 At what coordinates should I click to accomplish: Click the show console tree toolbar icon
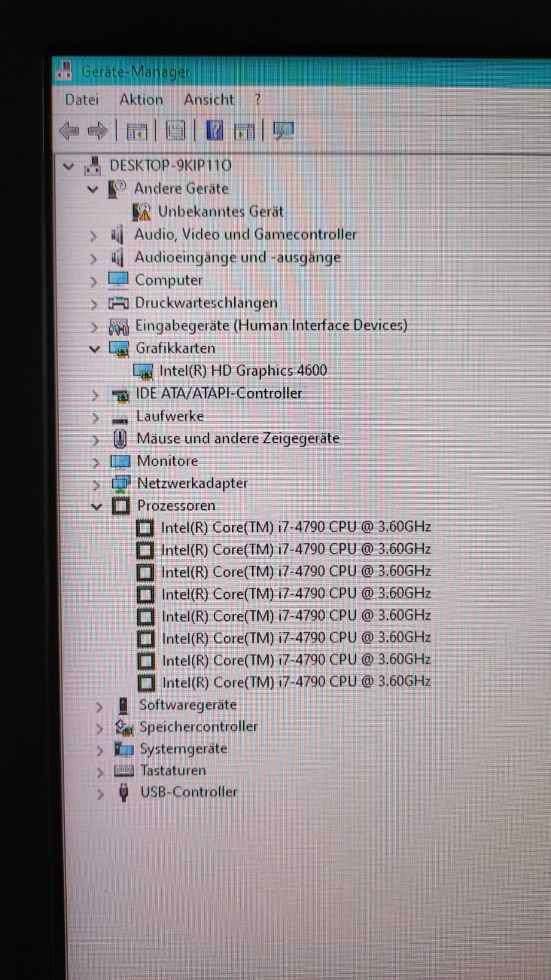pos(137,131)
